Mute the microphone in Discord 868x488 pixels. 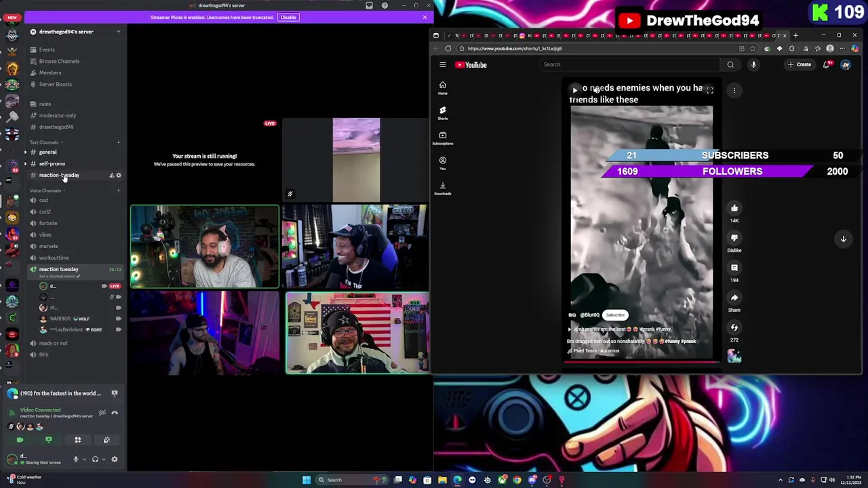click(75, 460)
